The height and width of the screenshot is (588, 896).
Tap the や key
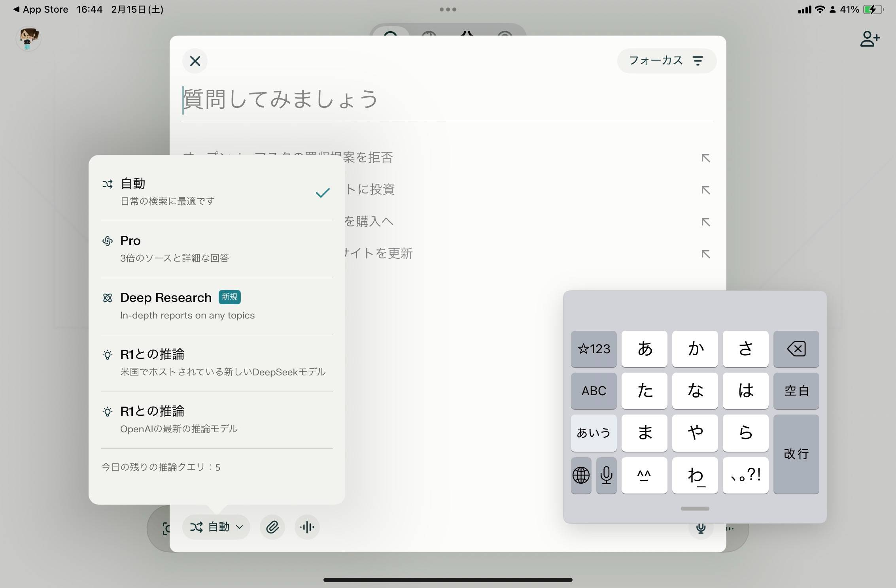point(695,433)
